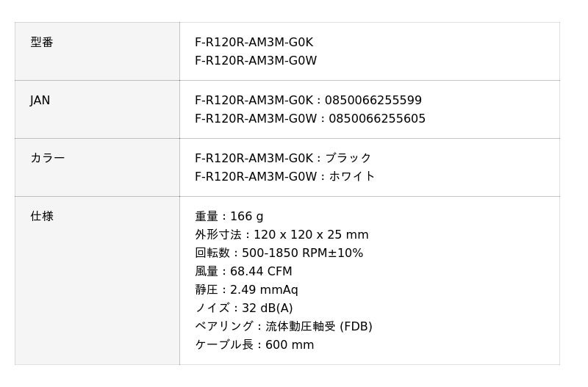The height and width of the screenshot is (387, 588).
Task: Click the 型番 row header
Action: [x=42, y=43]
